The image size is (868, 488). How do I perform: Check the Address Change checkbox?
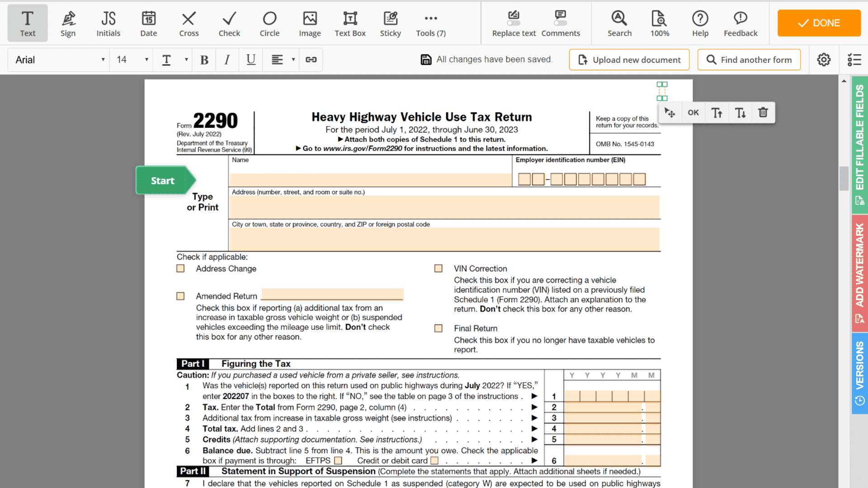click(180, 269)
